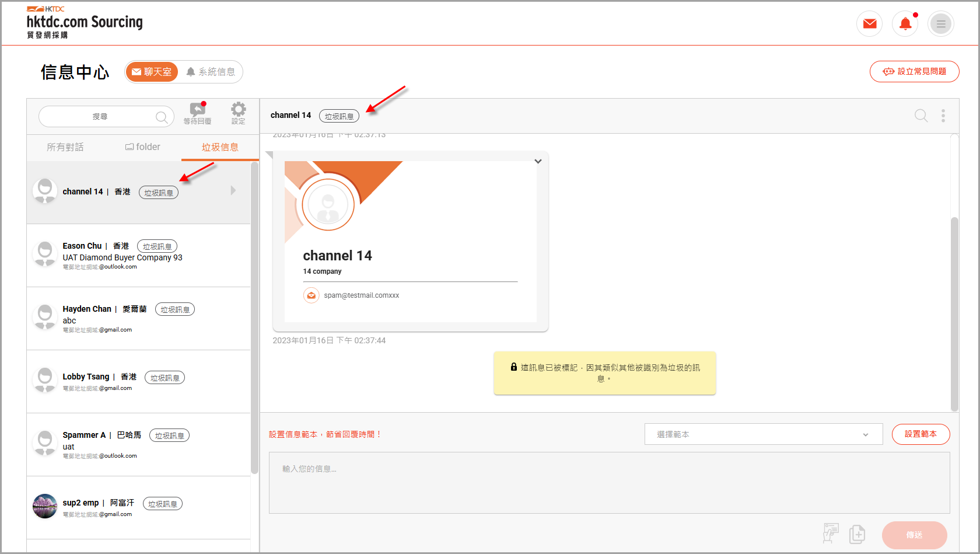Click the profile avatar on channel 14 card

[328, 205]
